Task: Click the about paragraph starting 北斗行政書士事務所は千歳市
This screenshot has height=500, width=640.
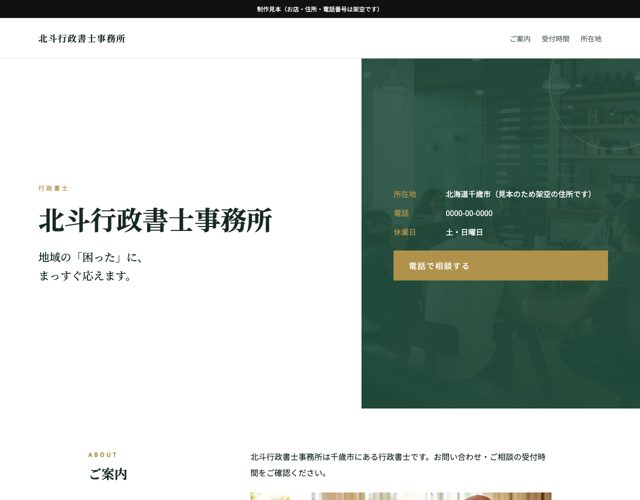Action: pyautogui.click(x=398, y=465)
